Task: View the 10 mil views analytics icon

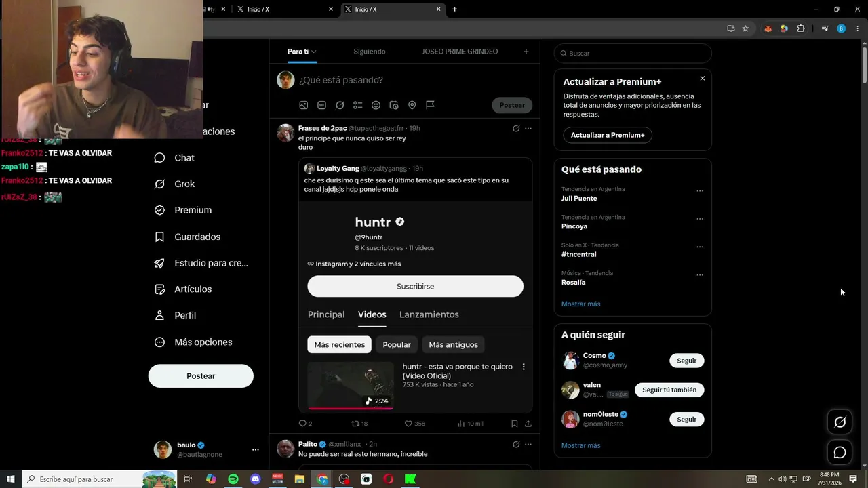Action: pos(470,424)
